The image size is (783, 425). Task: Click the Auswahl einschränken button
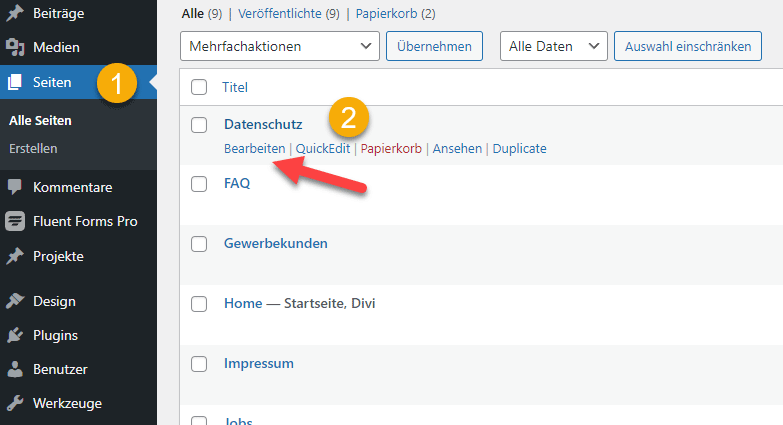click(x=688, y=46)
